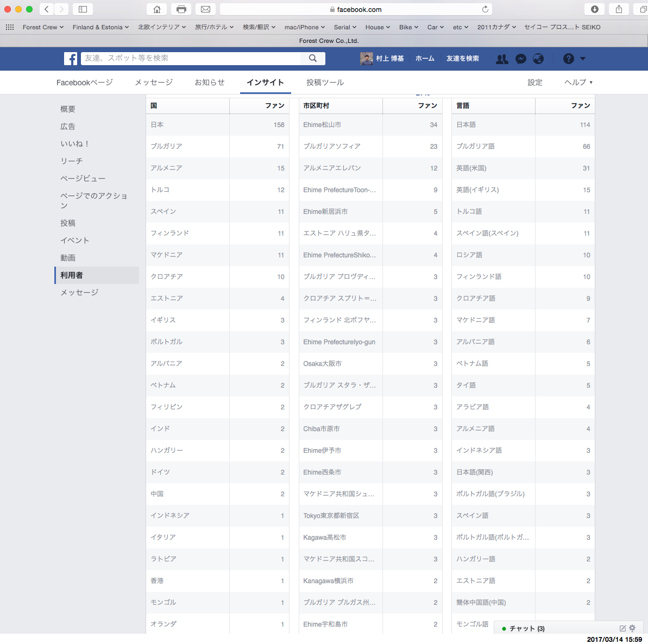Submit search with the magnifier icon

pos(313,59)
